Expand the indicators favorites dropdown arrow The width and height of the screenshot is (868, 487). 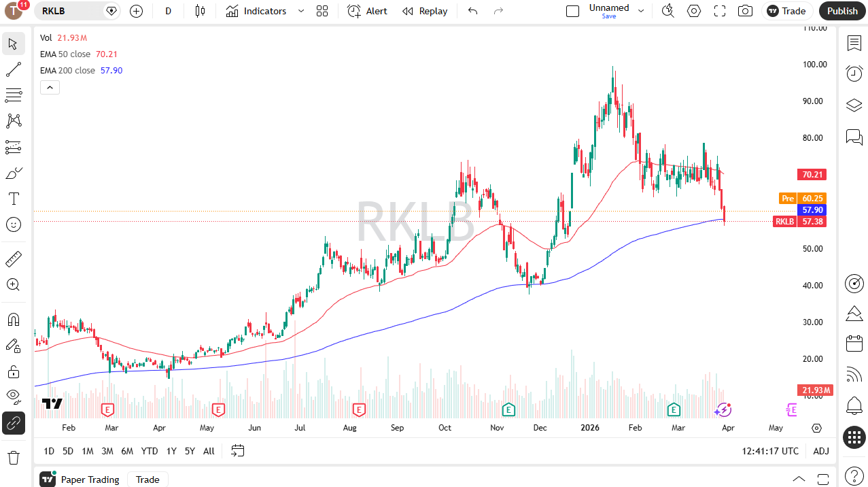click(x=301, y=11)
